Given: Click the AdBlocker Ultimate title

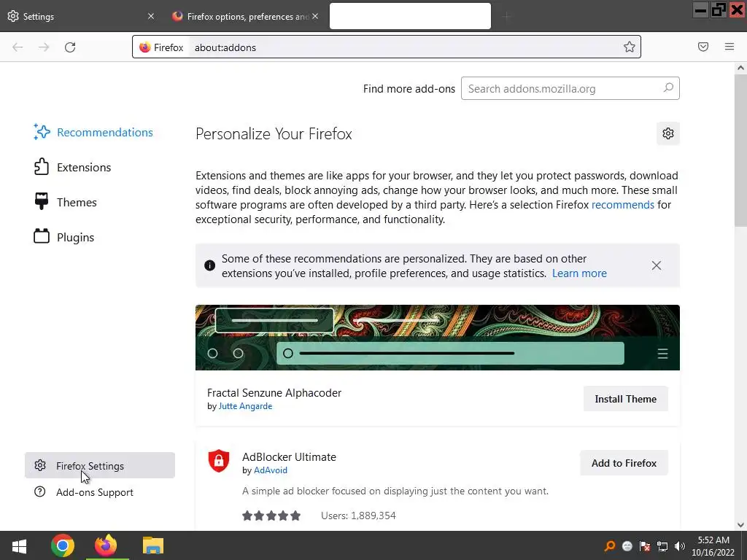Looking at the screenshot, I should pos(289,456).
